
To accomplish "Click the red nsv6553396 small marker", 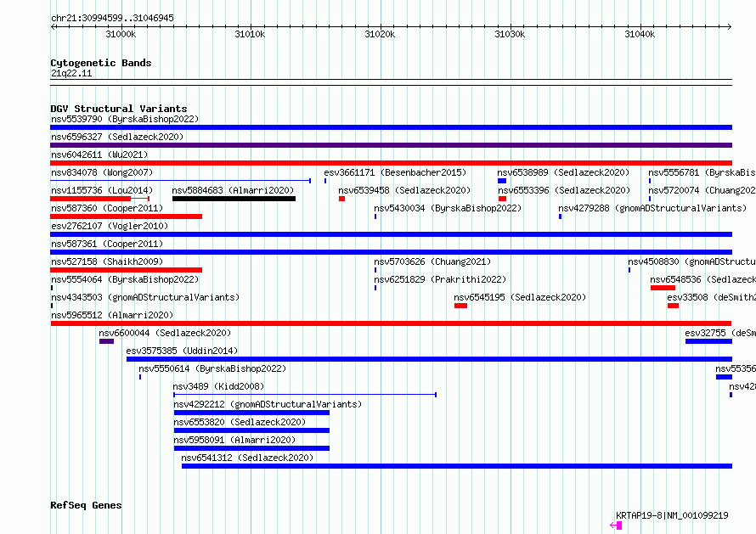I will (502, 199).
